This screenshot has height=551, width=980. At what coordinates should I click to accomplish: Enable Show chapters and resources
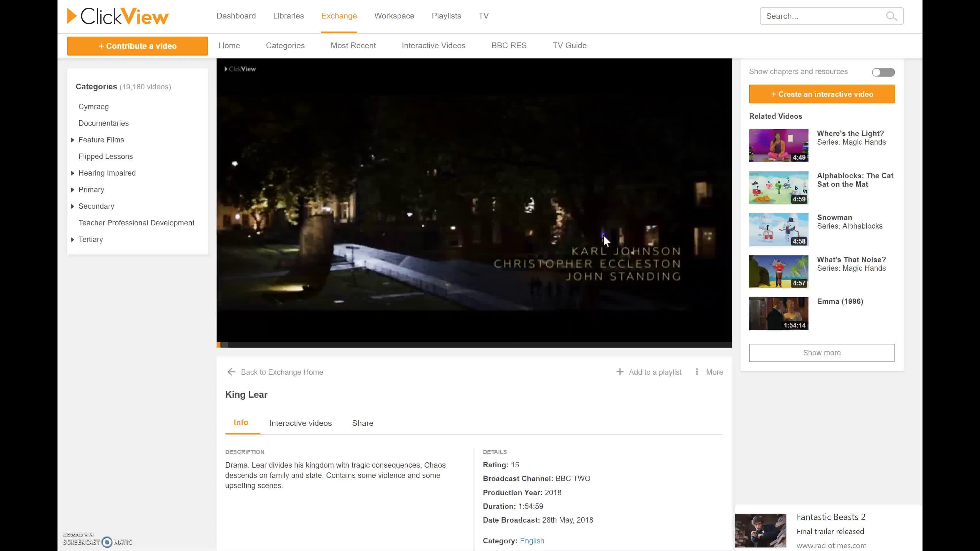(883, 72)
